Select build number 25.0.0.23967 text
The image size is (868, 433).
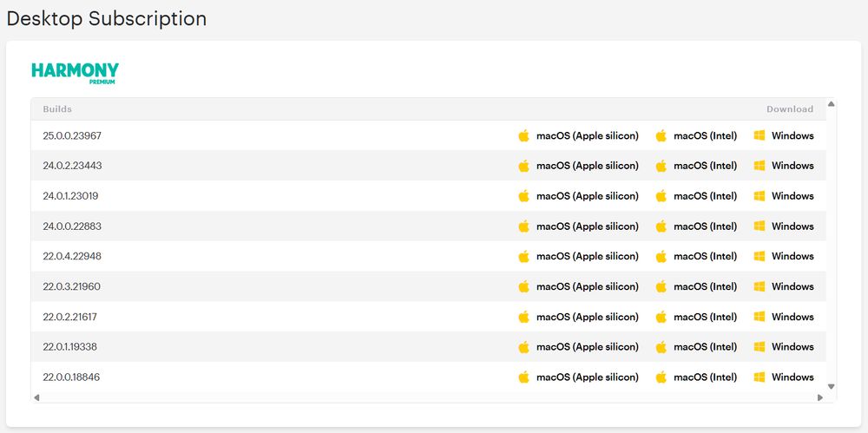[72, 135]
